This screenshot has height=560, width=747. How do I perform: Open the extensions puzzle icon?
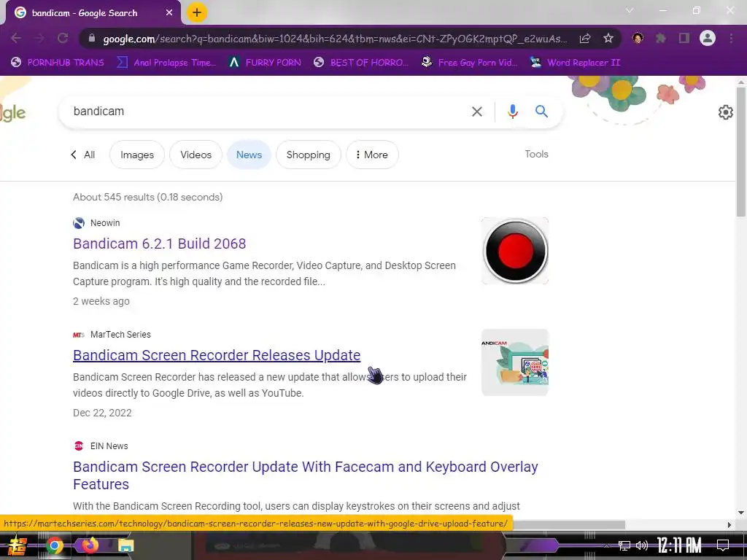click(x=661, y=38)
